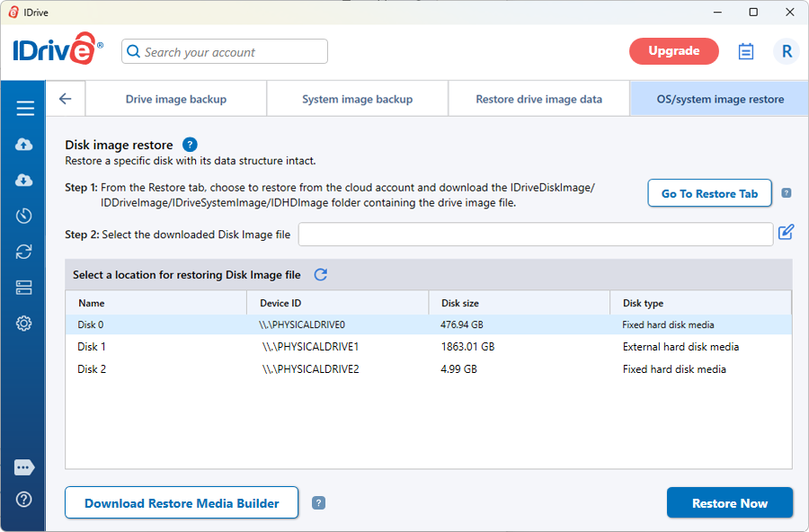Select the Disk 0 row

click(429, 324)
